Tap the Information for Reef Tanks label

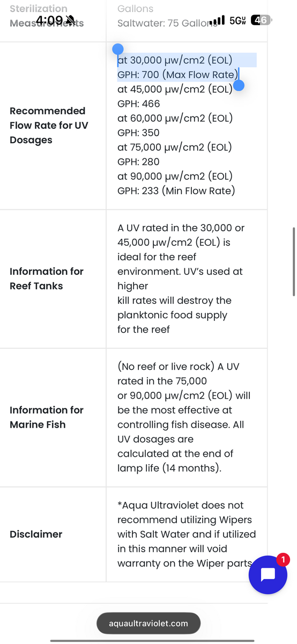tap(47, 279)
